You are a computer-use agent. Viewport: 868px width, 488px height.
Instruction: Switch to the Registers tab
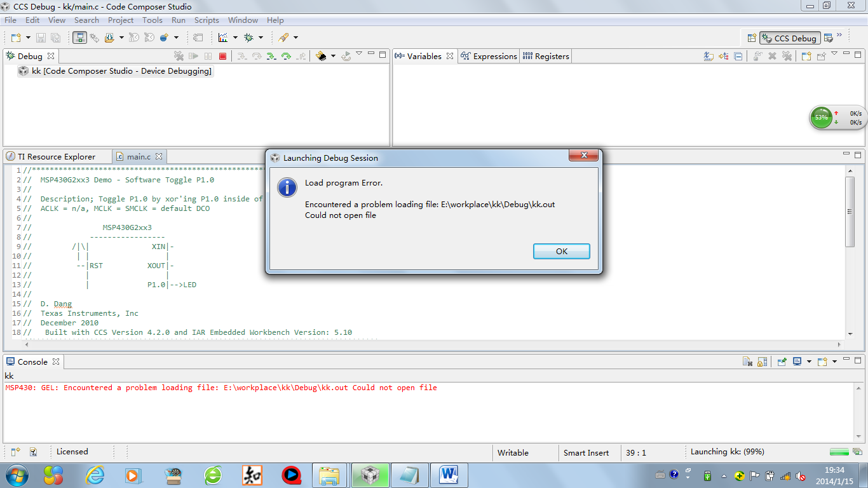(546, 56)
